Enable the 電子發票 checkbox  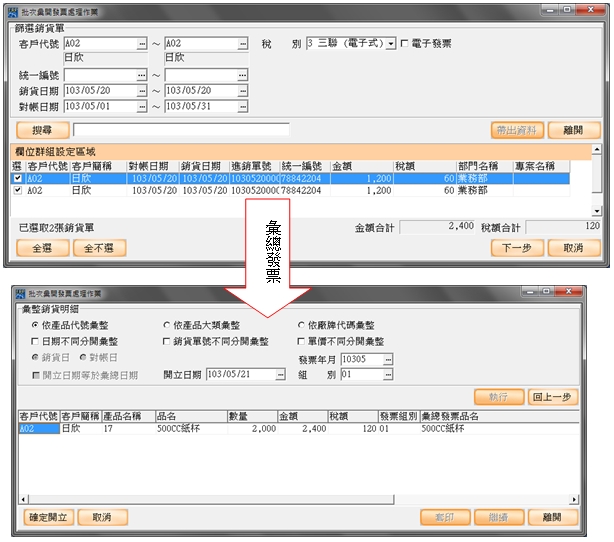pos(404,45)
